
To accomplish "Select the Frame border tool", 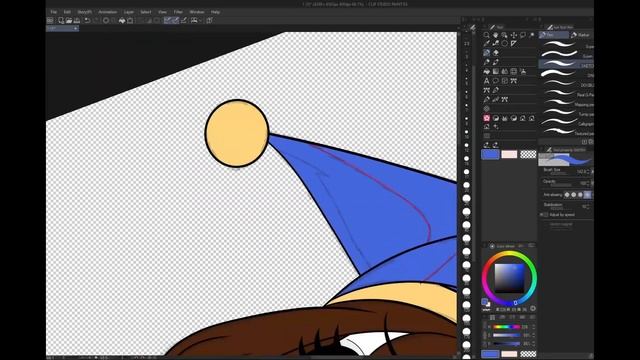I will click(504, 81).
